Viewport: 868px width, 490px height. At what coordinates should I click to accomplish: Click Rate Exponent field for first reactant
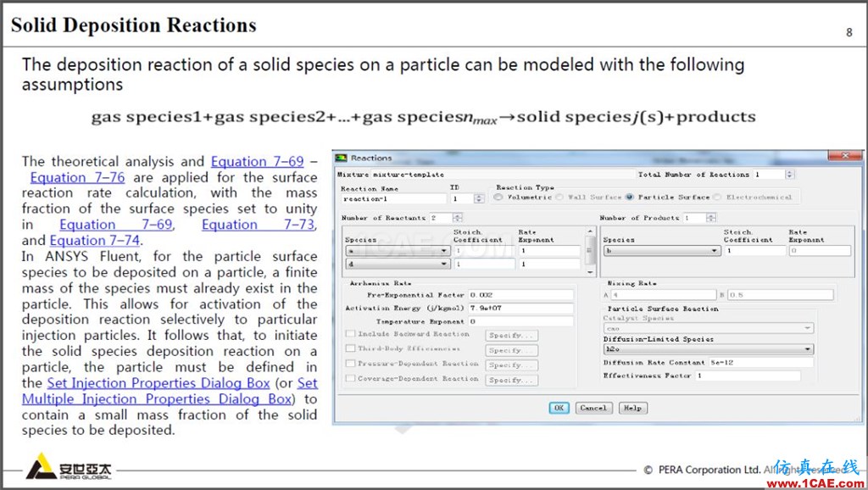point(549,251)
